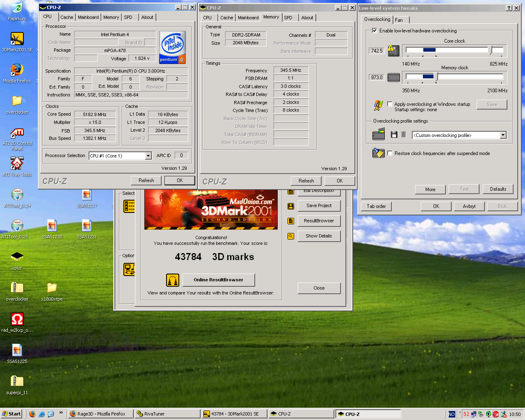525x420 pixels.
Task: Click Internet Explorer quick launch icon
Action: (x=42, y=414)
